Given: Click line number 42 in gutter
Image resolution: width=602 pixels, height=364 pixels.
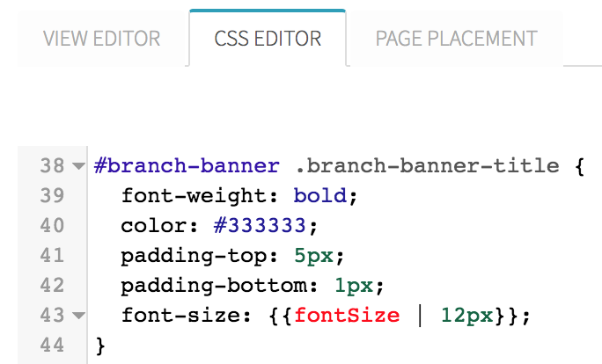Looking at the screenshot, I should [x=52, y=286].
